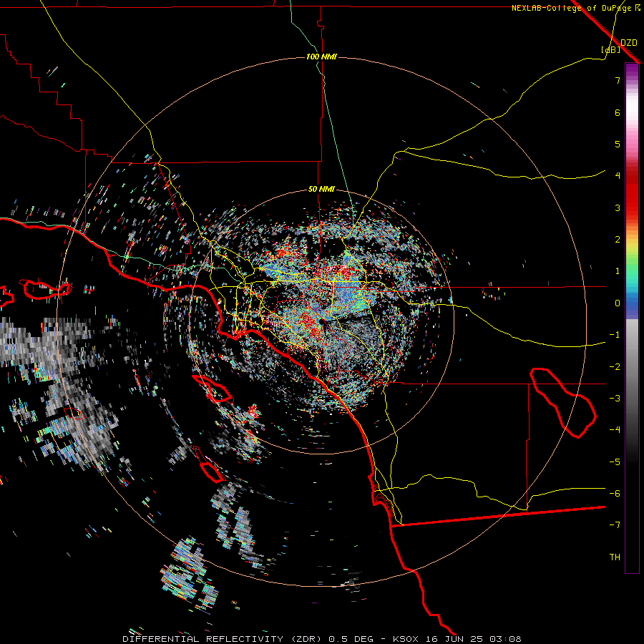Click the ZDR color scale bar
The image size is (644, 644).
click(x=632, y=318)
